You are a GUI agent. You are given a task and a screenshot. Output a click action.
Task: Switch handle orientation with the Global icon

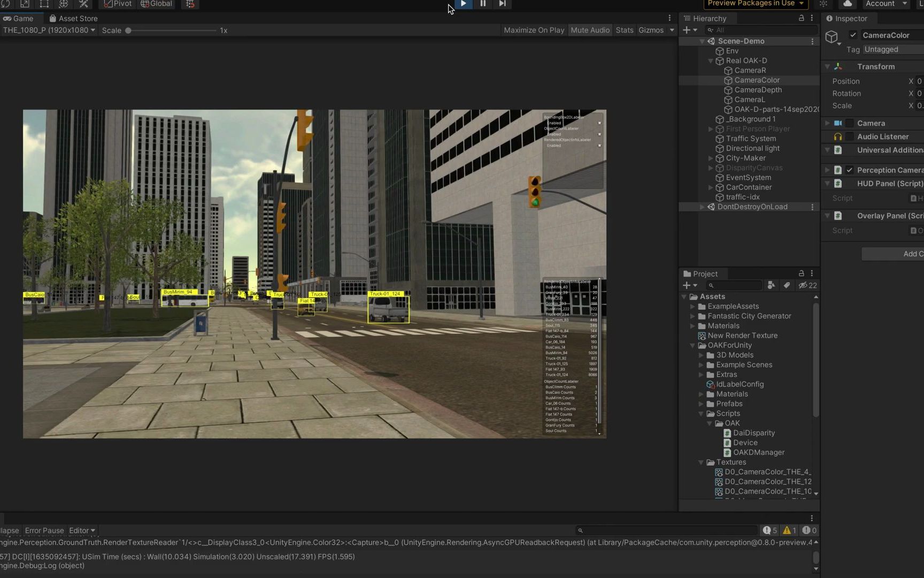[x=156, y=4]
